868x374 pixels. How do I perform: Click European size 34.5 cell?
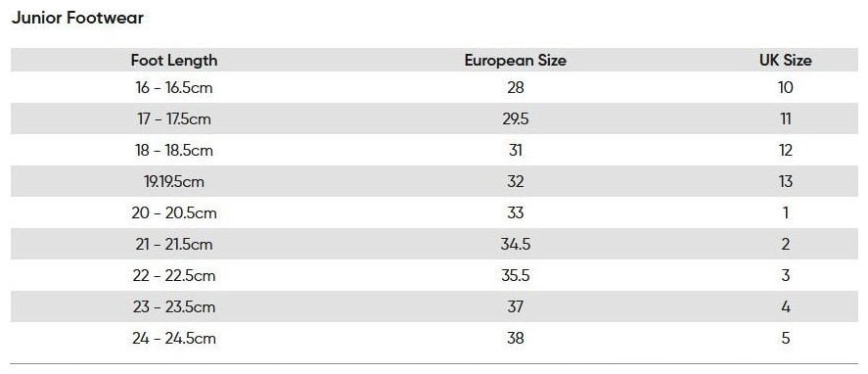tap(516, 245)
